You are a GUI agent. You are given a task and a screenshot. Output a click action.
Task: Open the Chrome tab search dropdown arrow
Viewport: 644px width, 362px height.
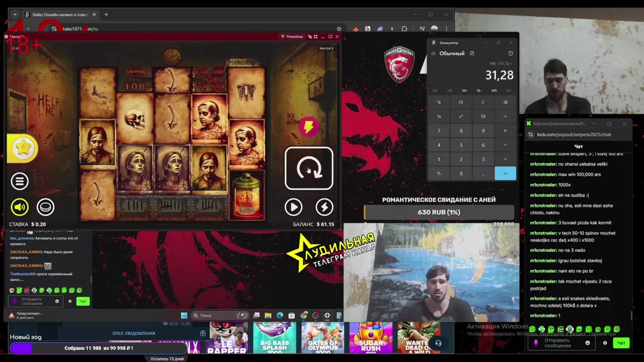coord(15,15)
